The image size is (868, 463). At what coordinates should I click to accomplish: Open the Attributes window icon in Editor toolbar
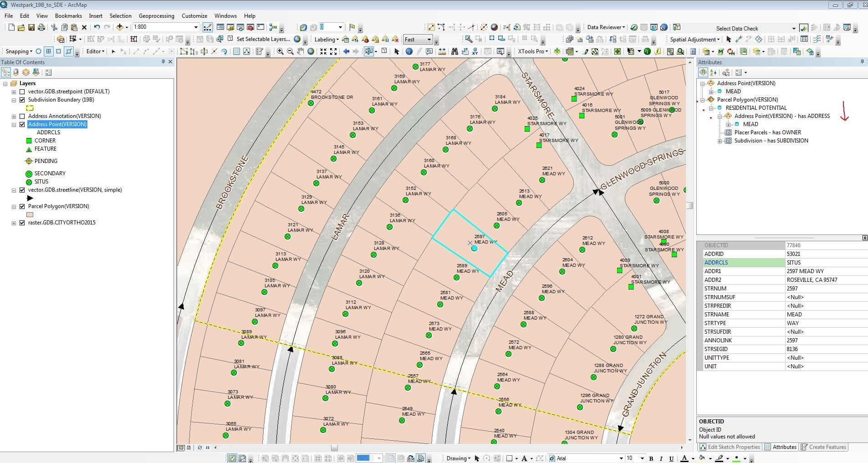pyautogui.click(x=236, y=51)
